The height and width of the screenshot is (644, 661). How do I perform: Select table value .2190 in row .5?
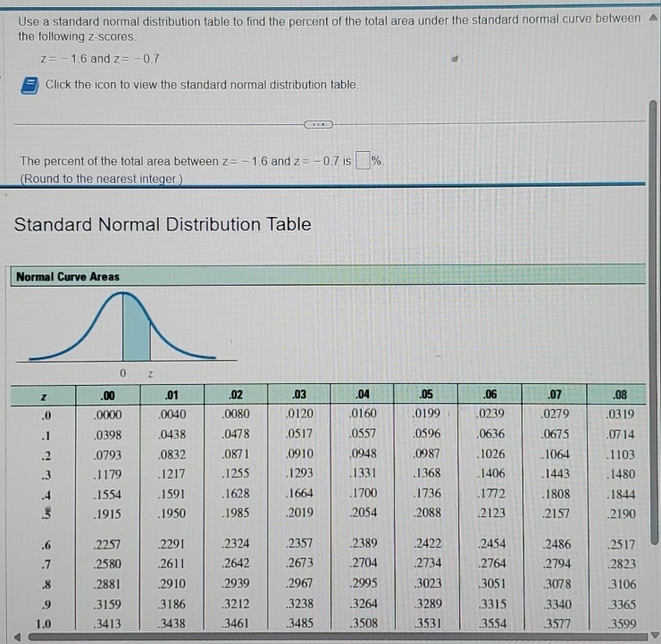(x=622, y=514)
